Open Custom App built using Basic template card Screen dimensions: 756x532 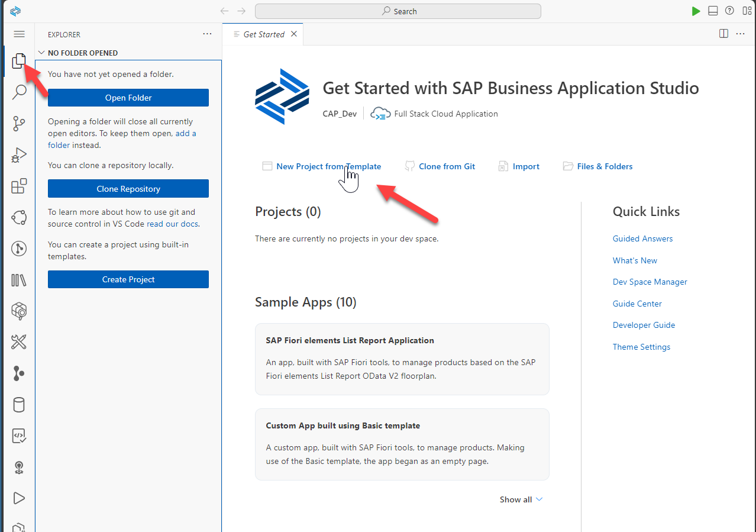(x=402, y=444)
